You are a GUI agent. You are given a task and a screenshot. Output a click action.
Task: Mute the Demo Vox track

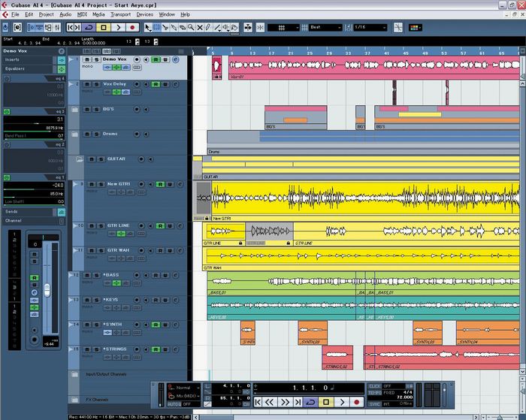click(x=86, y=59)
